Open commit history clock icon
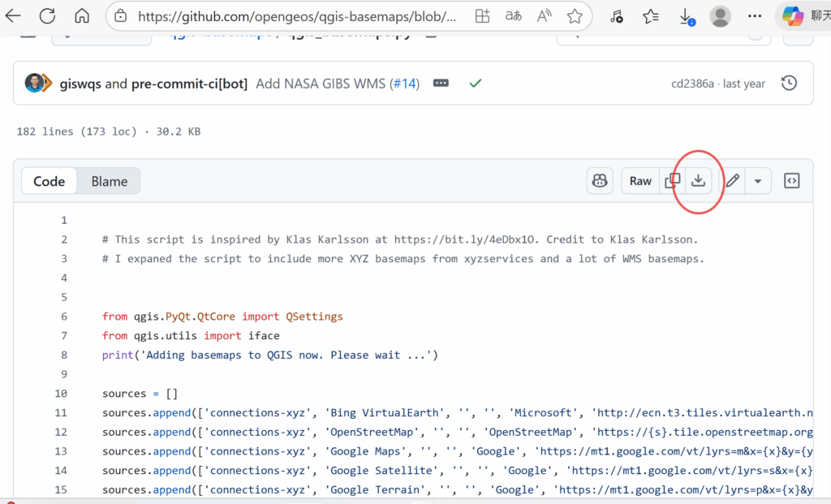The height and width of the screenshot is (504, 831). [788, 83]
